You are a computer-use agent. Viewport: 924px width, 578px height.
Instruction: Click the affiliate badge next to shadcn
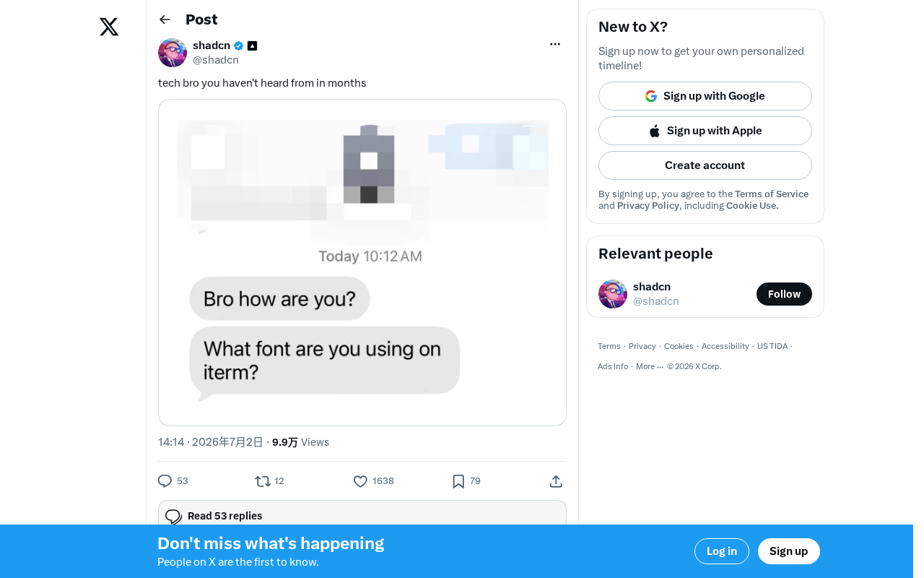tap(252, 46)
